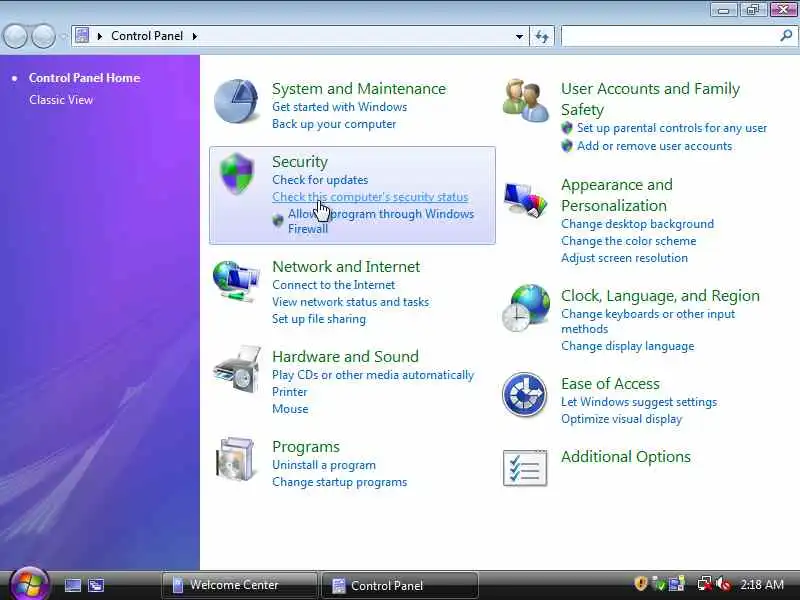The width and height of the screenshot is (800, 600).
Task: Open Uninstall a program link
Action: pos(323,465)
